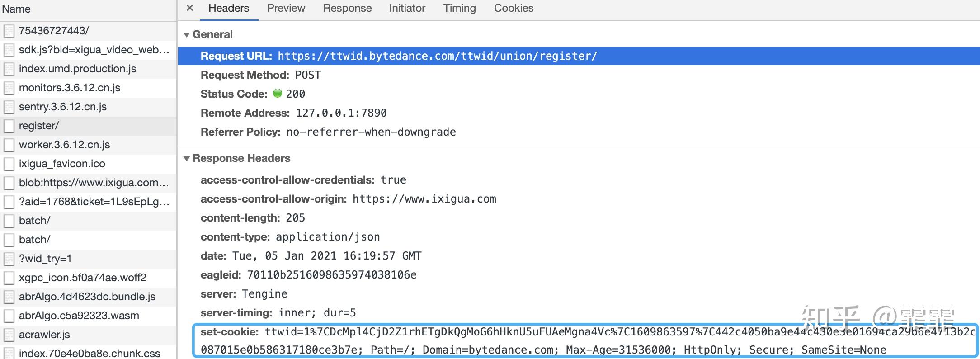Image resolution: width=980 pixels, height=359 pixels.
Task: Select the register/ request row
Action: click(88, 126)
